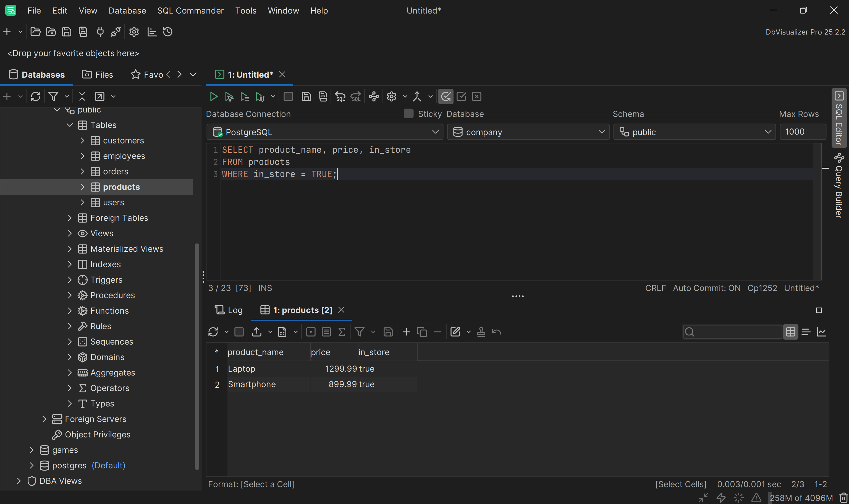Collapse all nodes in the database tree
This screenshot has width=849, height=504.
click(x=82, y=96)
